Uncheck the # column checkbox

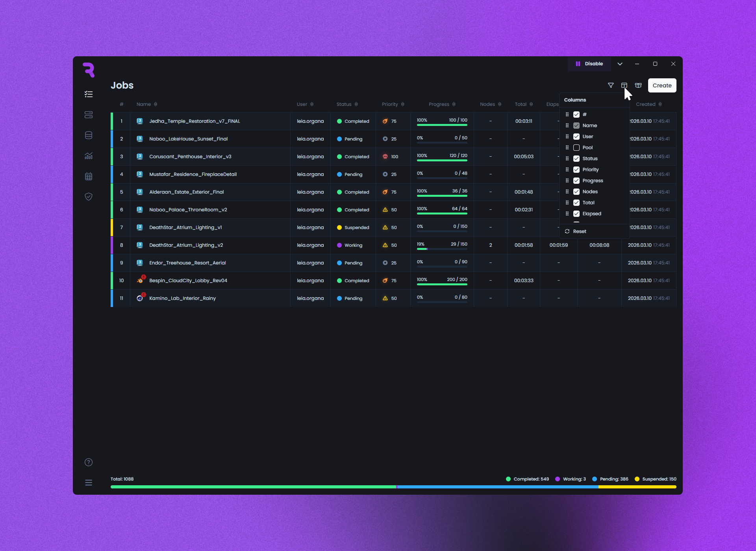(576, 115)
